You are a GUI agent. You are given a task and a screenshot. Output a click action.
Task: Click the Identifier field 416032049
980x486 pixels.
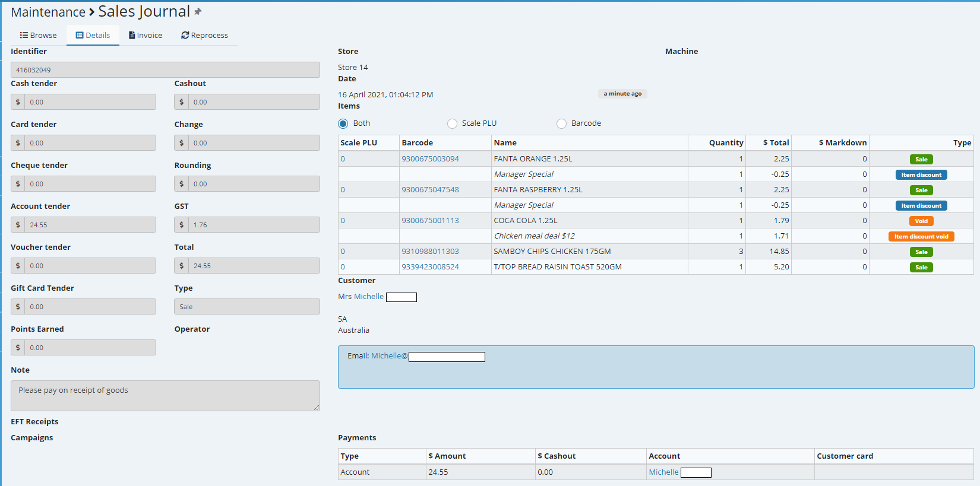pyautogui.click(x=165, y=70)
